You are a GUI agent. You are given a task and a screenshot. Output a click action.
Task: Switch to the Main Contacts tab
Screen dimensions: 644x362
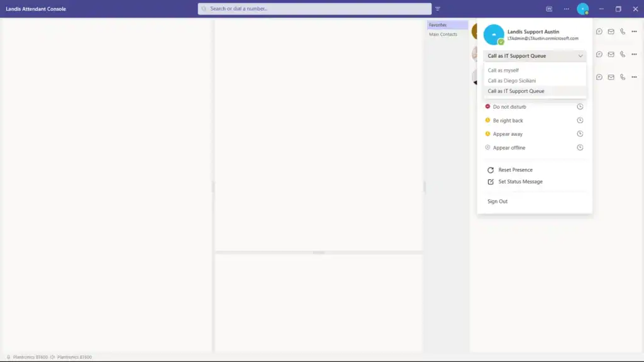pyautogui.click(x=444, y=34)
